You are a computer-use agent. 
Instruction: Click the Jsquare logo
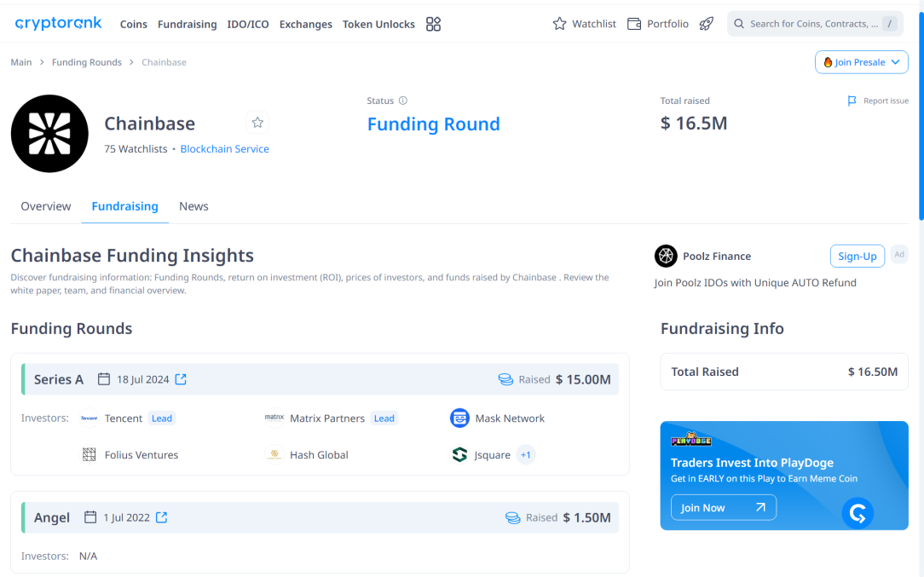pos(459,454)
